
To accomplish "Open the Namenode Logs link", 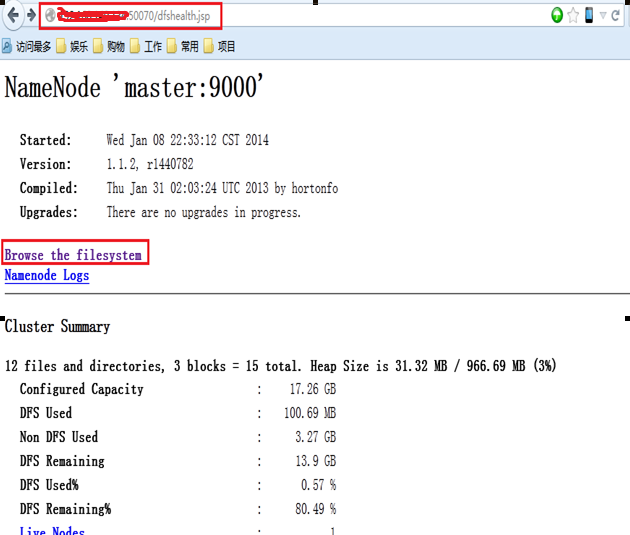I will 47,275.
